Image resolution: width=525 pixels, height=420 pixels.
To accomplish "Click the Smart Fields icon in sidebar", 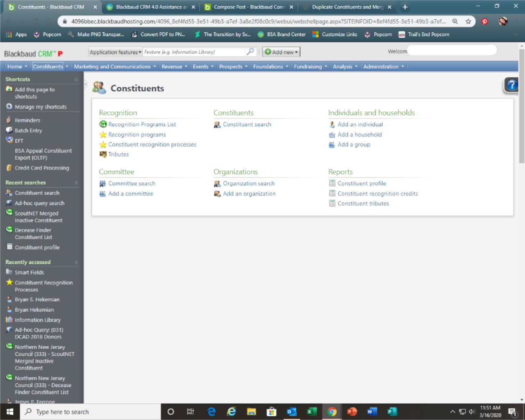I will point(9,272).
